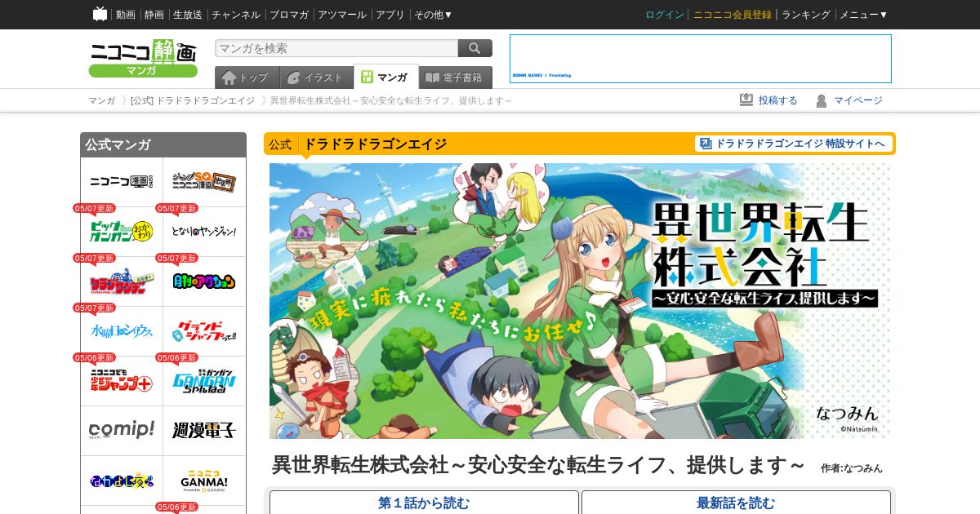
Task: Open the ビッグガンガン おかわり logo
Action: pos(122,232)
